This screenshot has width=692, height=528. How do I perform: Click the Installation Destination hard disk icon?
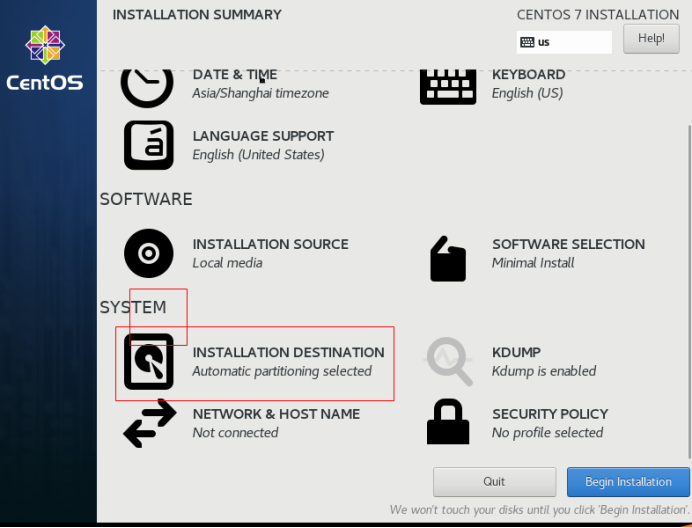point(149,362)
